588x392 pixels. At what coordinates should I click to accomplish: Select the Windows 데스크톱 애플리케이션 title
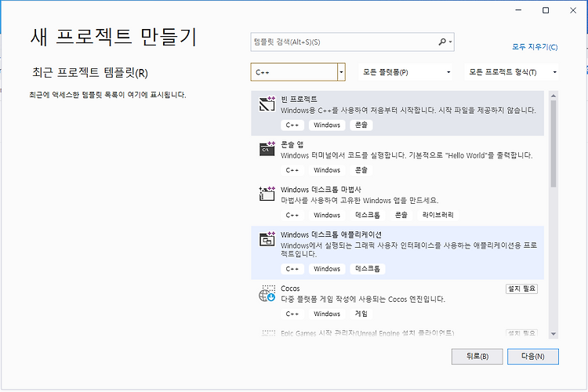click(331, 234)
